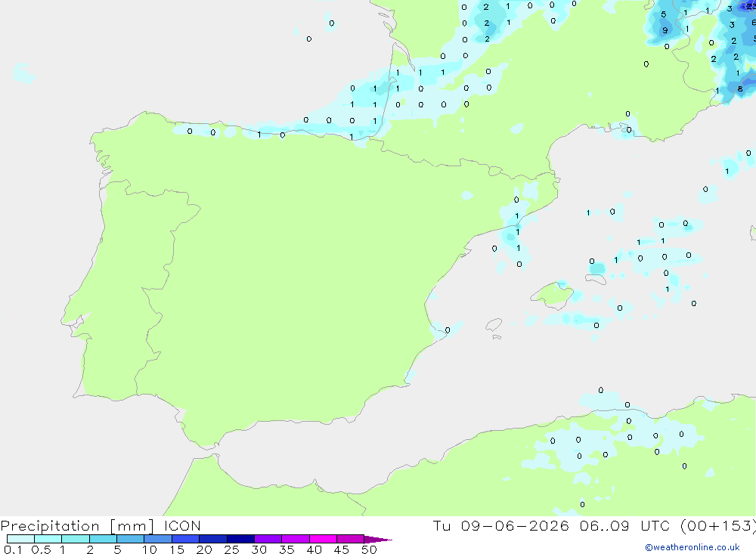Select the 25–30 mm navy legend box
This screenshot has height=554, width=756.
pos(240,539)
